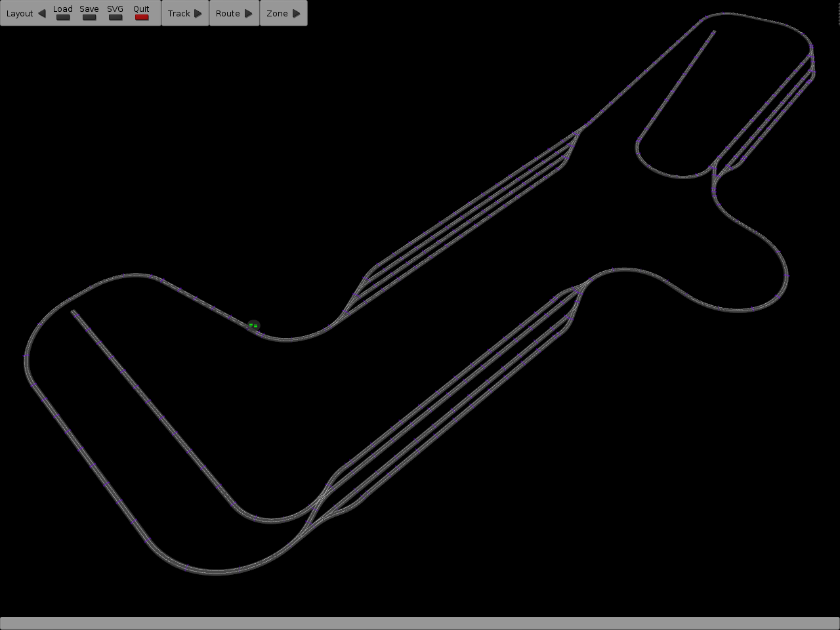The width and height of the screenshot is (840, 630).
Task: Expand the Route menu arrow
Action: [248, 13]
